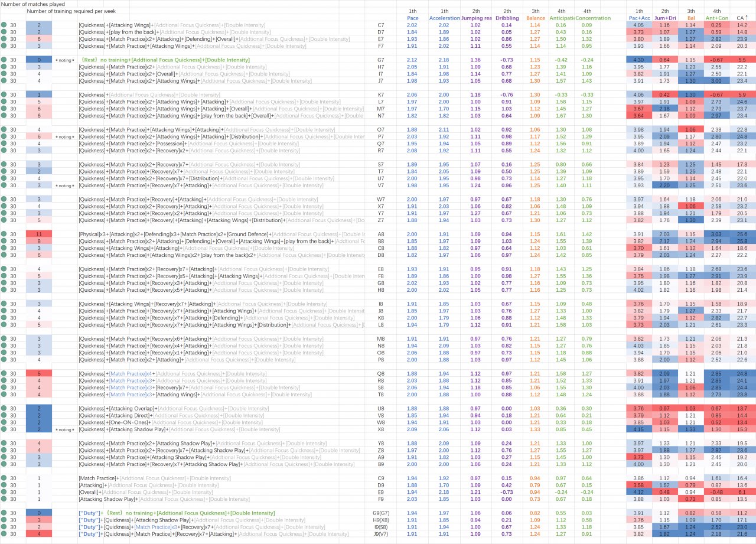This screenshot has width=756, height=544.
Task: Select the green dot in row G7
Action: coord(4,60)
